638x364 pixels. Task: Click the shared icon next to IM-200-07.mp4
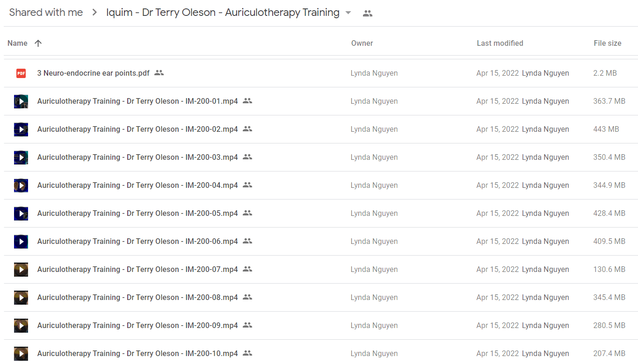tap(247, 269)
